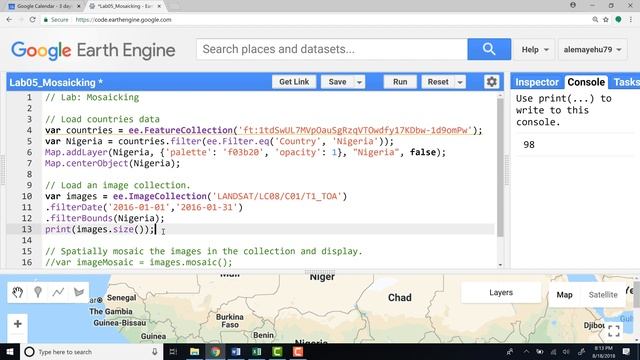Click the taskbar volume icon
Image resolution: width=640 pixels, height=360 pixels.
point(566,351)
